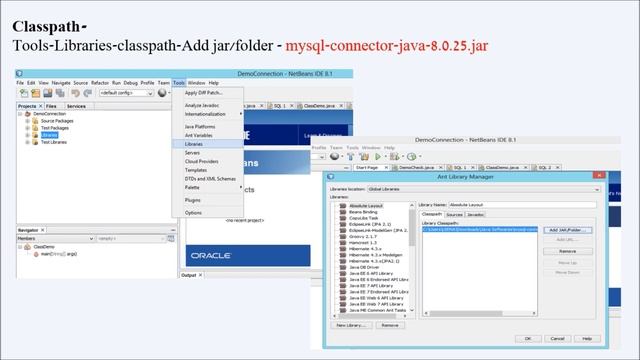Switch to the Services tab
The width and height of the screenshot is (640, 360).
(x=76, y=106)
